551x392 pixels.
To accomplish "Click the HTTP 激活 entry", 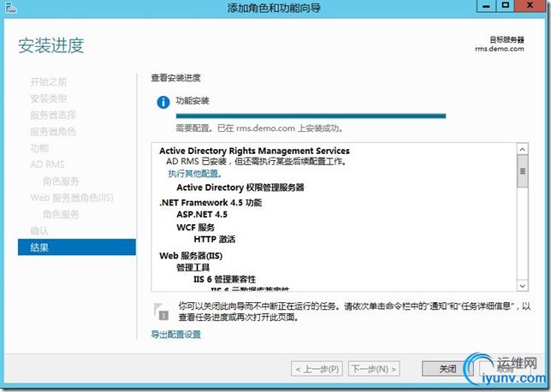I will (215, 239).
